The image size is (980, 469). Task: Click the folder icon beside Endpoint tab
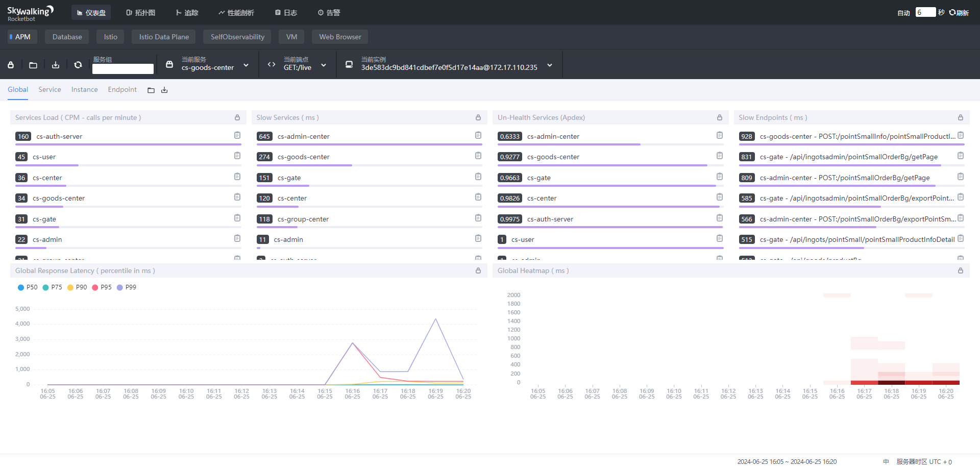tap(151, 90)
